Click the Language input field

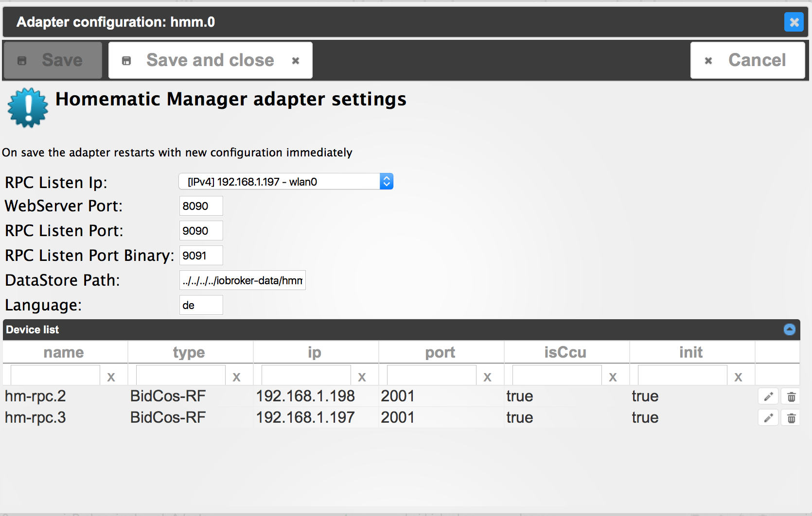tap(201, 305)
